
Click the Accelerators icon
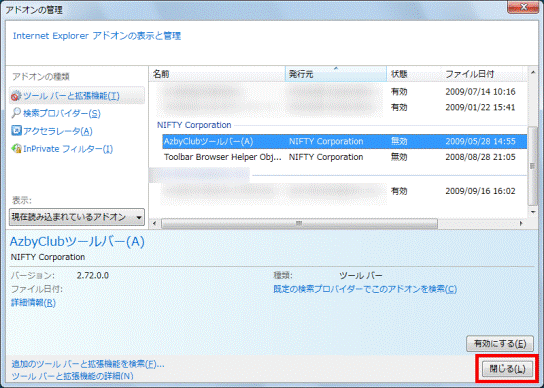(x=16, y=131)
